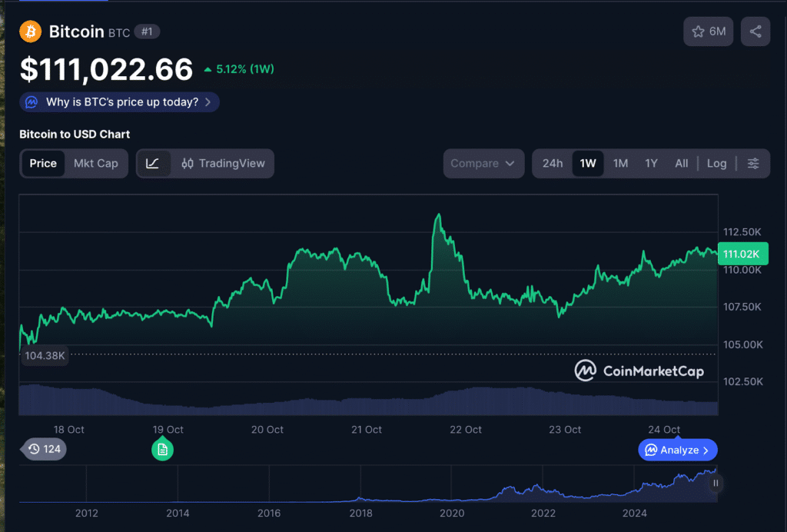Expand 'Why is BTC's price up today?'

[x=120, y=102]
